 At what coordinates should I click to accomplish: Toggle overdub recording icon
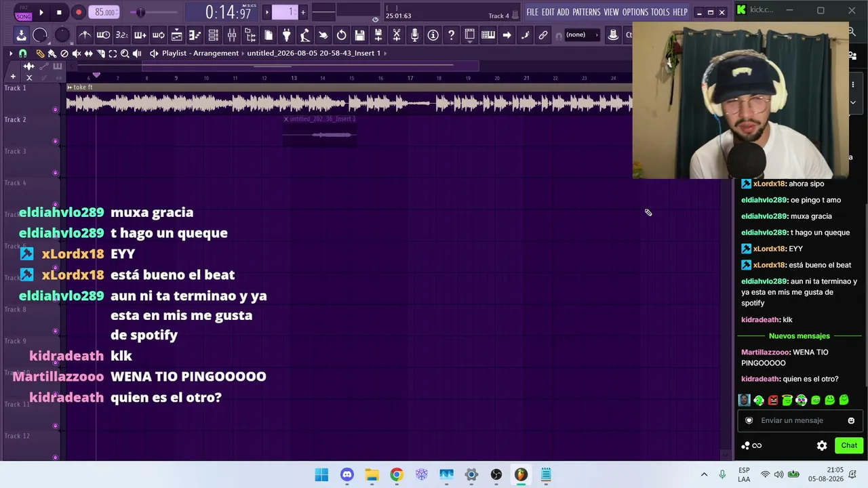[x=140, y=35]
